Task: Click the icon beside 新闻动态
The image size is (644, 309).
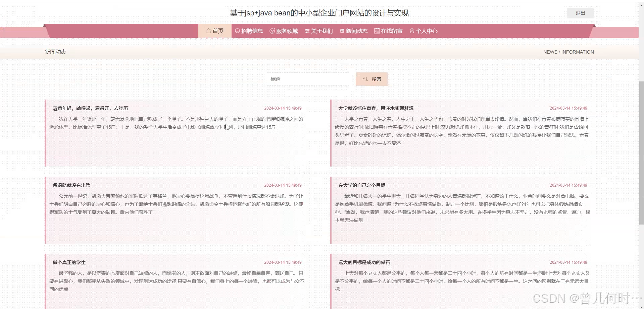Action: 342,30
